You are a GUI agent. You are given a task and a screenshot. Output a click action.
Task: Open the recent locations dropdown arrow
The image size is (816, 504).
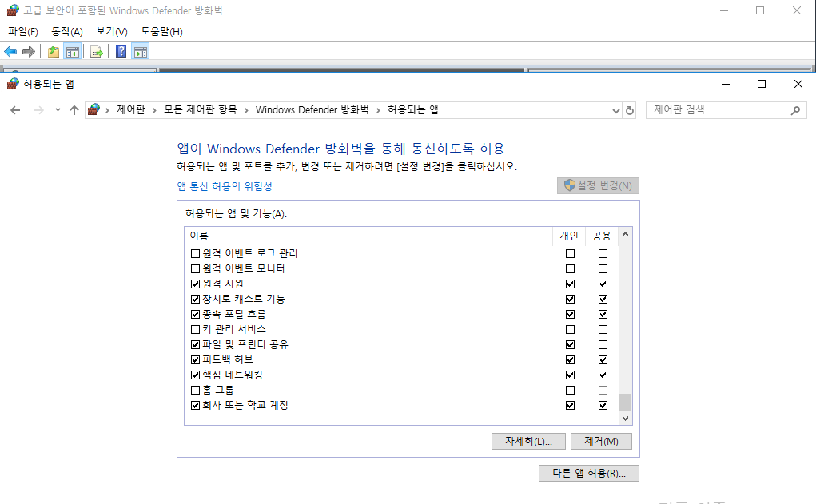(58, 110)
